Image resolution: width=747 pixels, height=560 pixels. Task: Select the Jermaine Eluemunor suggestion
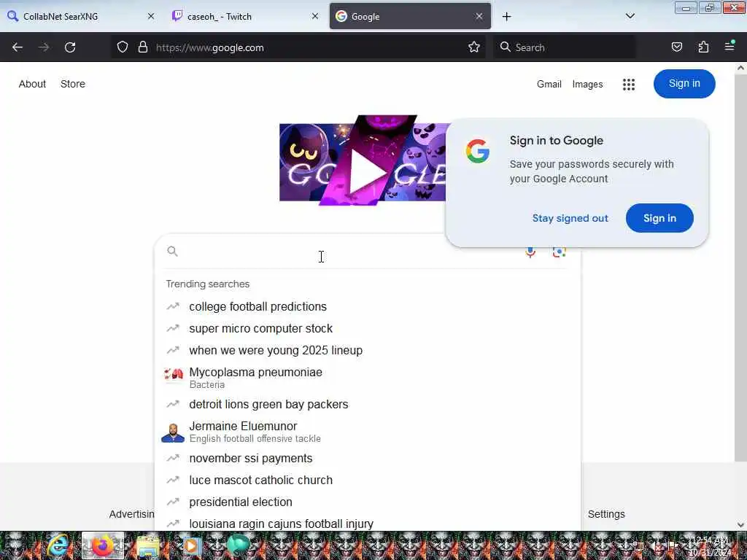tap(368, 432)
